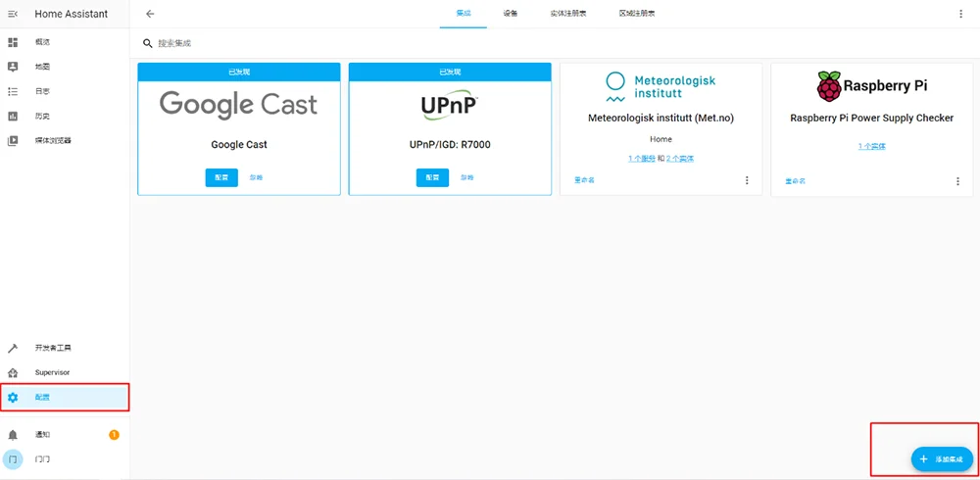This screenshot has height=480, width=980.
Task: Click the 添加集成 add integration button
Action: pyautogui.click(x=942, y=459)
